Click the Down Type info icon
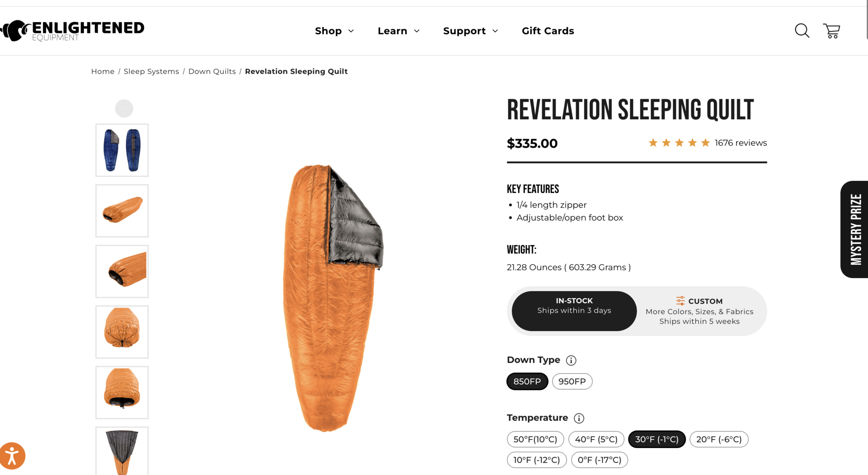This screenshot has width=868, height=475. point(571,360)
